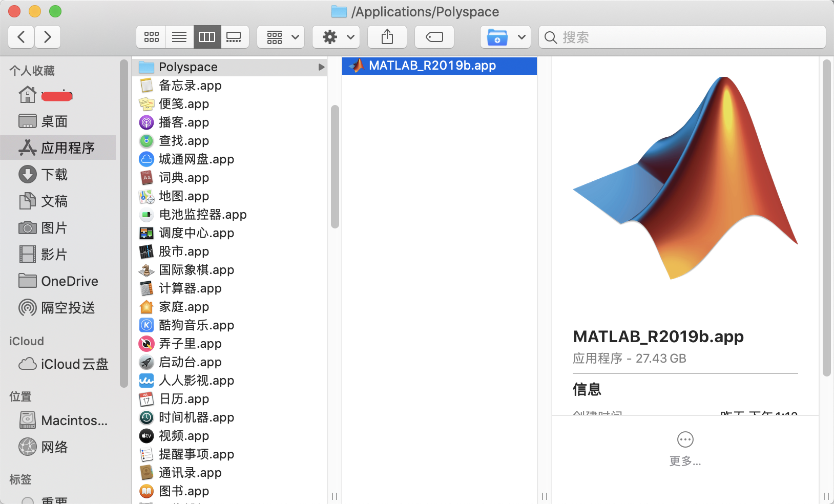The image size is (834, 504).
Task: Click the 位置 sidebar section heading
Action: [x=20, y=396]
